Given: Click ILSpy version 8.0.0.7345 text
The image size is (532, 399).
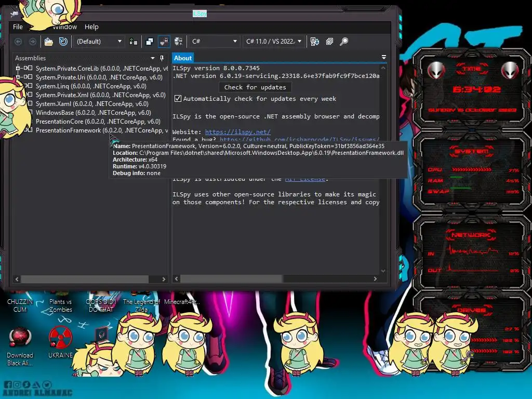Looking at the screenshot, I should pos(216,68).
